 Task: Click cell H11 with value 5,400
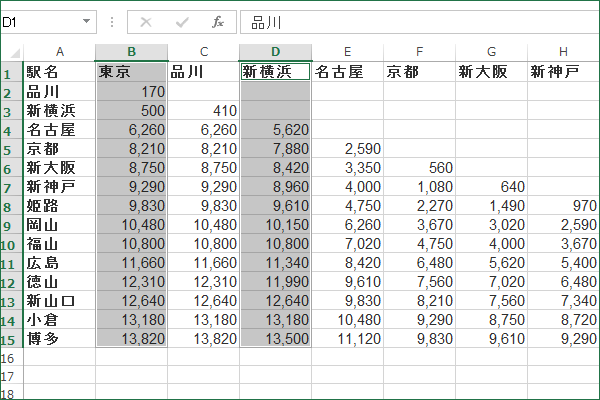pos(563,263)
